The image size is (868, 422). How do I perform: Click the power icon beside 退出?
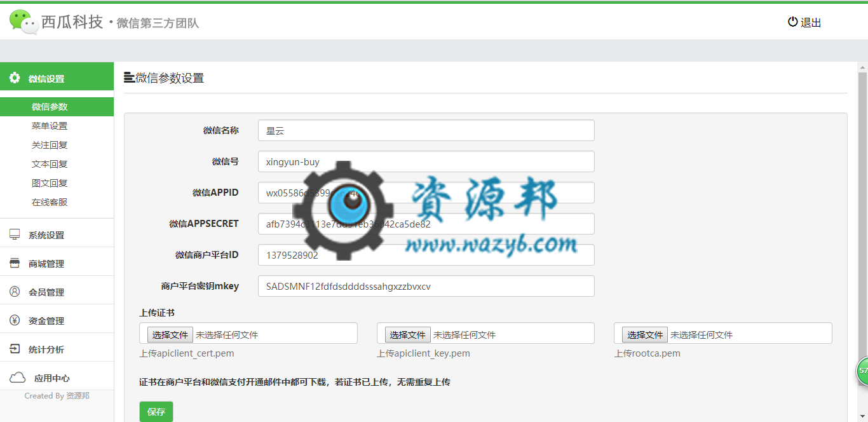click(x=792, y=22)
